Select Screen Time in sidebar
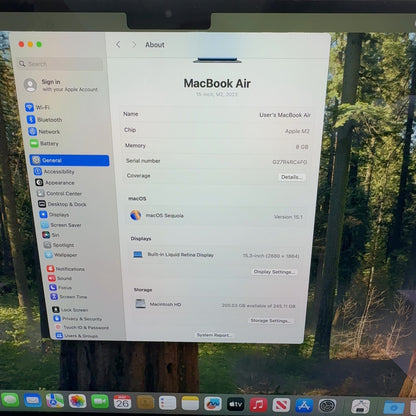The image size is (416, 416). 69,296
